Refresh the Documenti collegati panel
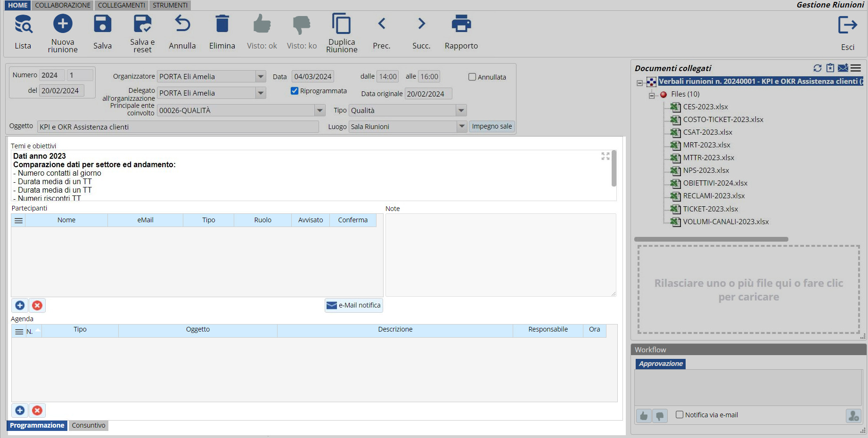868x438 pixels. point(818,68)
